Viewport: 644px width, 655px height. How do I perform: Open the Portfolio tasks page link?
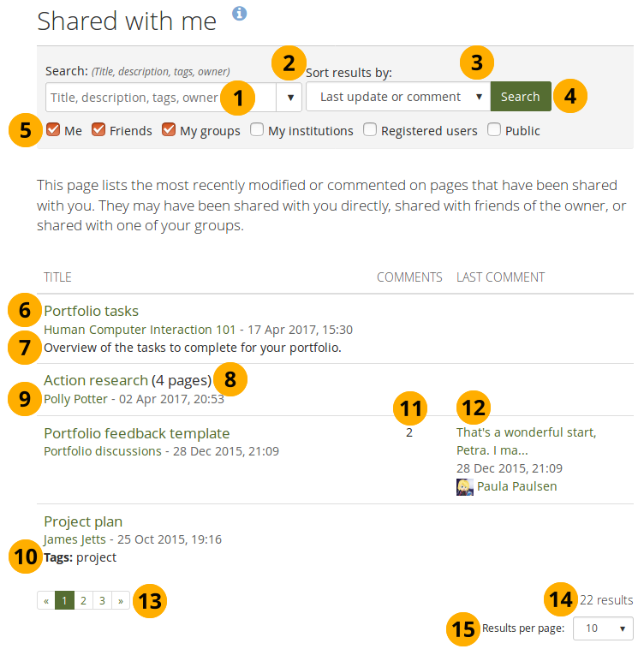coord(91,311)
